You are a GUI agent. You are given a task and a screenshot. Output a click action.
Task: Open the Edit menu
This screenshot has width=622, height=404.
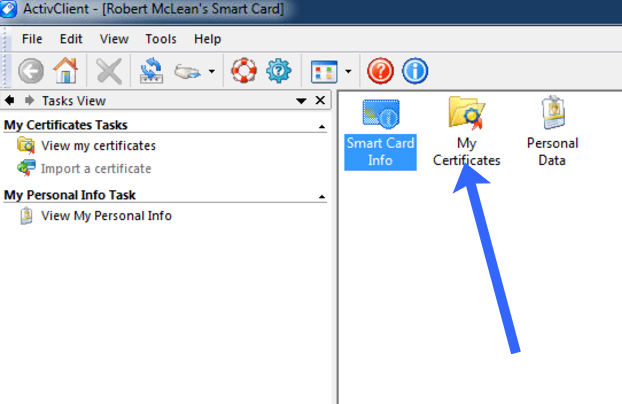point(71,39)
